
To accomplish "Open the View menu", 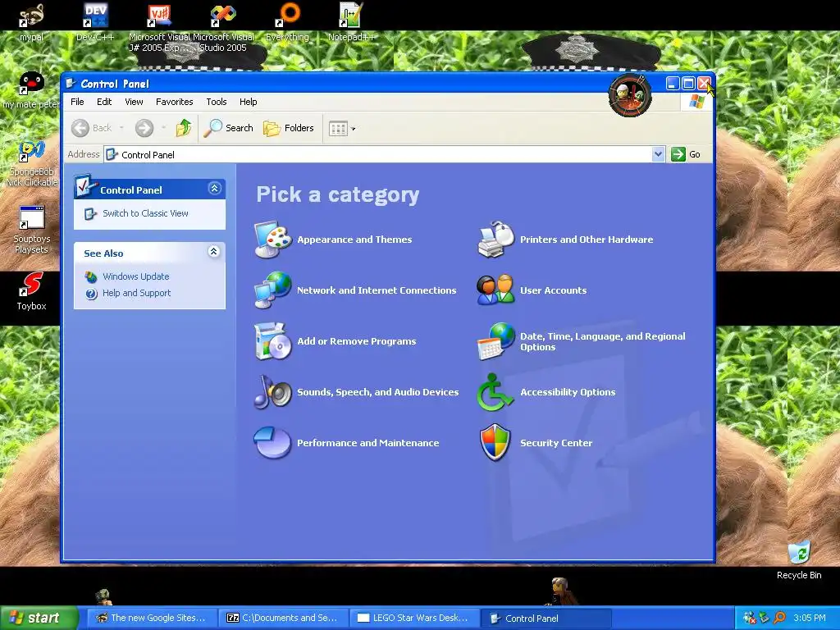I will click(134, 102).
